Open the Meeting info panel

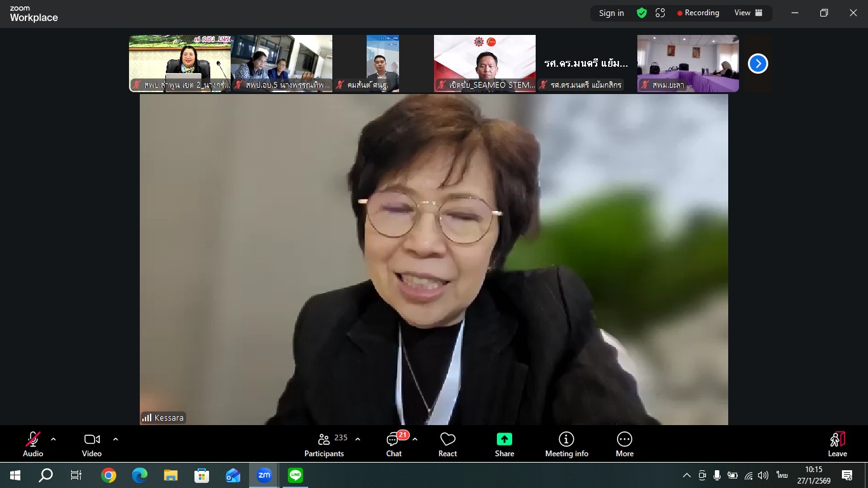[x=566, y=444]
